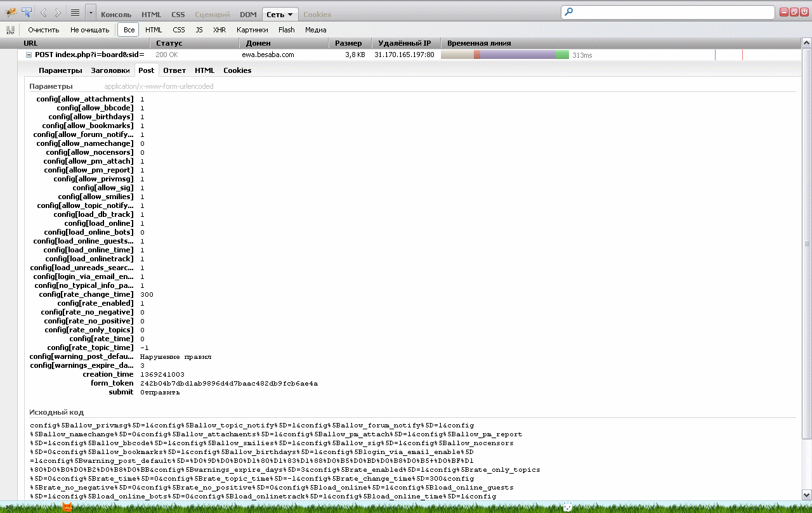812x513 pixels.
Task: Activate the element inspector arrow icon
Action: point(27,12)
